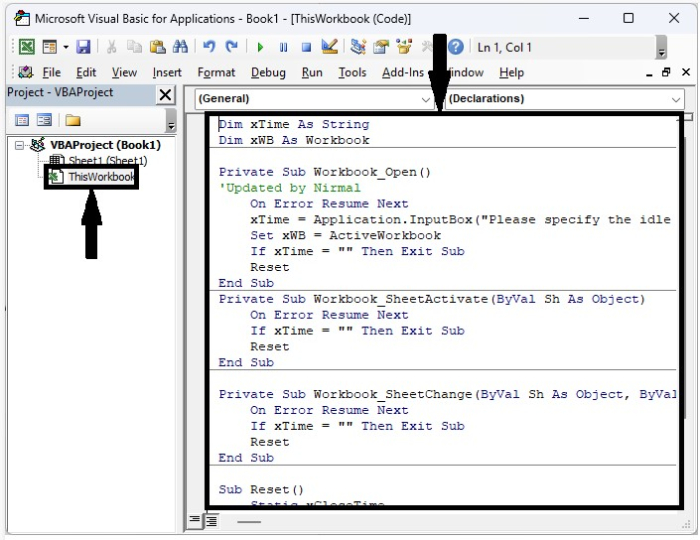Close the Project Explorer pane
Viewport: 700px width, 540px height.
coord(165,95)
